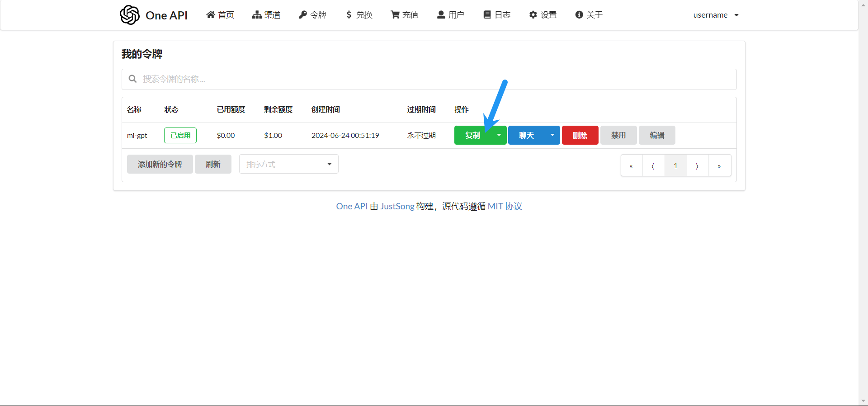This screenshot has width=868, height=406.
Task: Click the gear icon for 设置
Action: click(533, 15)
